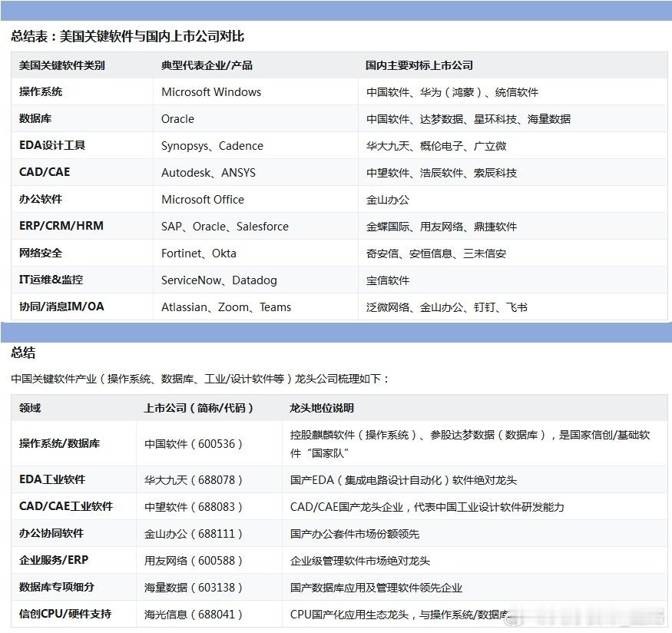Click the cell '奇安信、安恒信息、三未信安'
The height and width of the screenshot is (633, 672).
(436, 254)
